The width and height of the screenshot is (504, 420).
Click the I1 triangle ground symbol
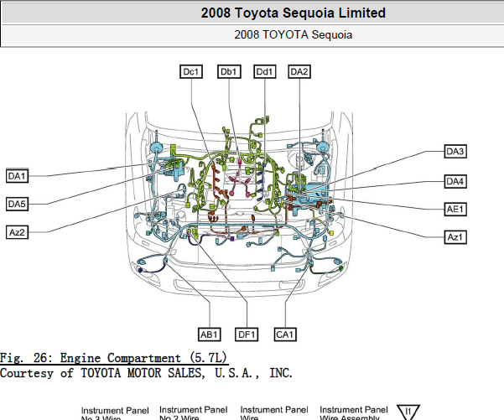coord(408,412)
